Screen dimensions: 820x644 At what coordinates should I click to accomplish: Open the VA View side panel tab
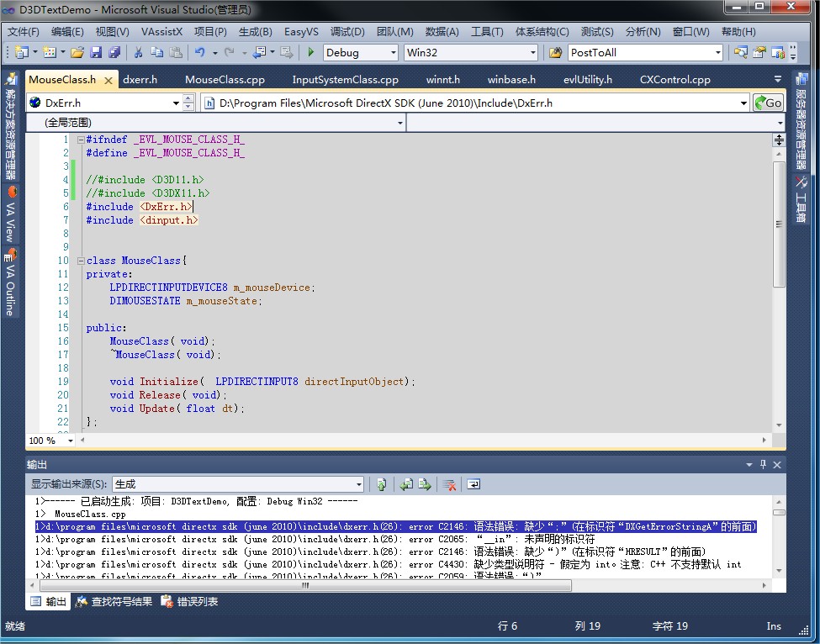coord(10,214)
